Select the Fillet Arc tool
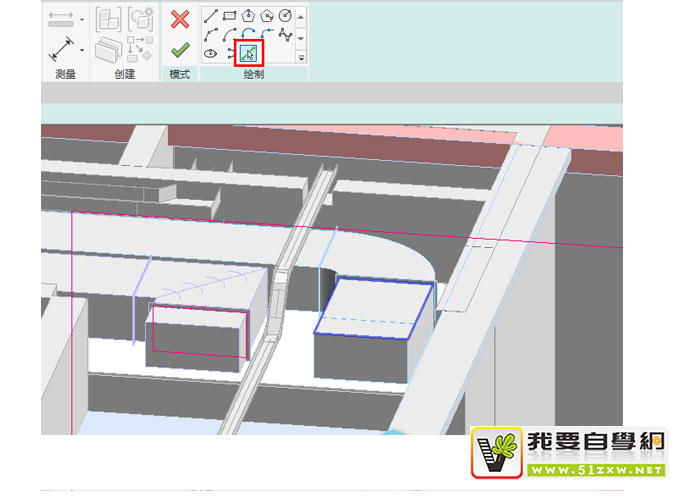700x500 pixels. coord(266,33)
